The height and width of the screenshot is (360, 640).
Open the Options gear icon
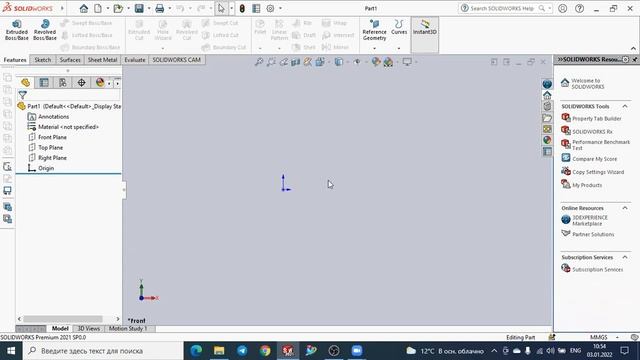coord(270,8)
